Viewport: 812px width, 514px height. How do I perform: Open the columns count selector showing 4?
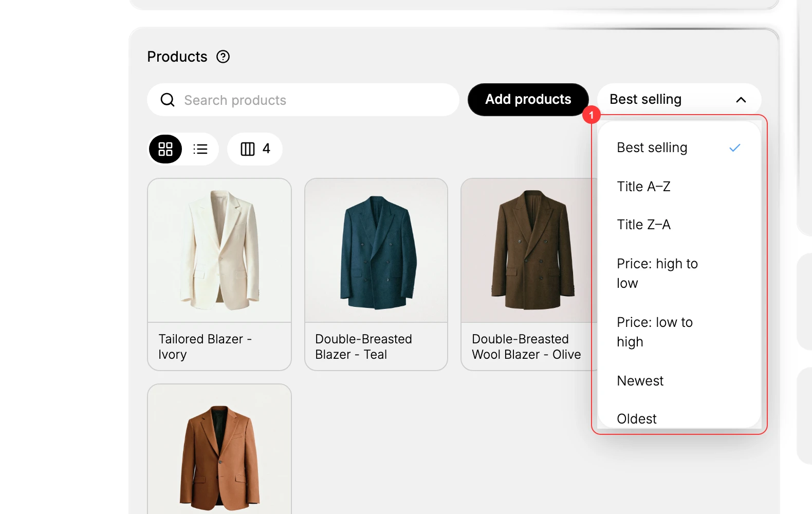[x=255, y=149]
